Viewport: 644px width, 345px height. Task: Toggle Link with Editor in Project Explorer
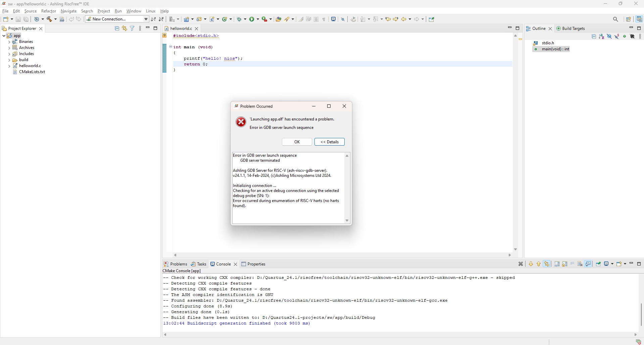(x=125, y=29)
